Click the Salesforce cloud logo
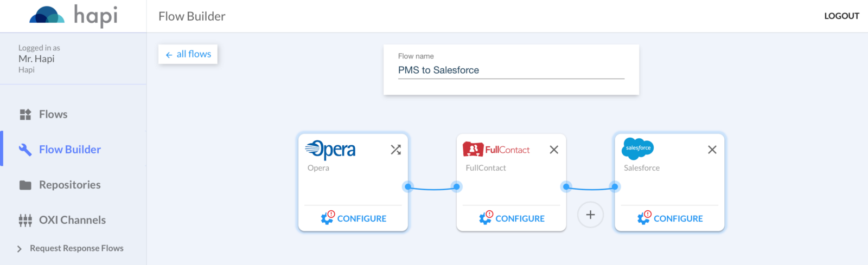 [x=637, y=148]
